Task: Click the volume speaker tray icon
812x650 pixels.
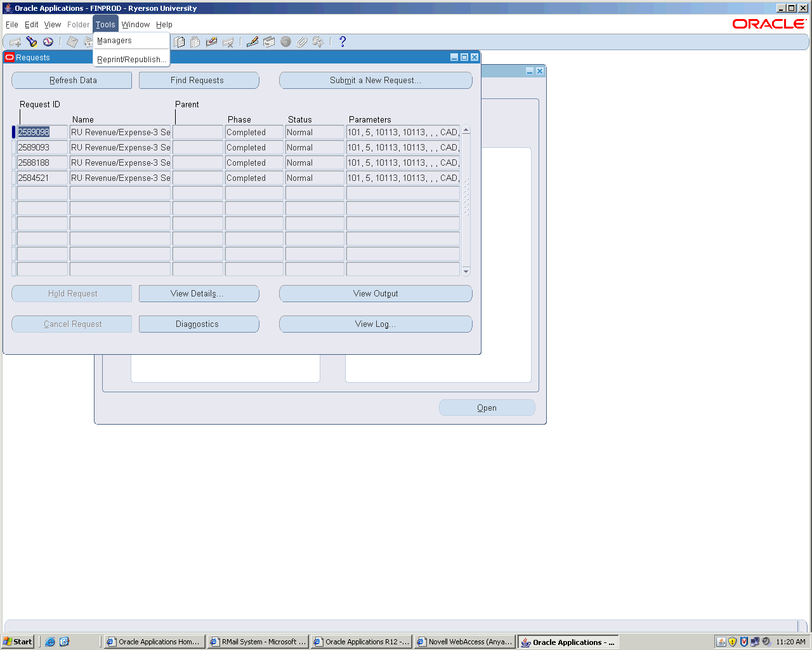Action: pyautogui.click(x=766, y=642)
